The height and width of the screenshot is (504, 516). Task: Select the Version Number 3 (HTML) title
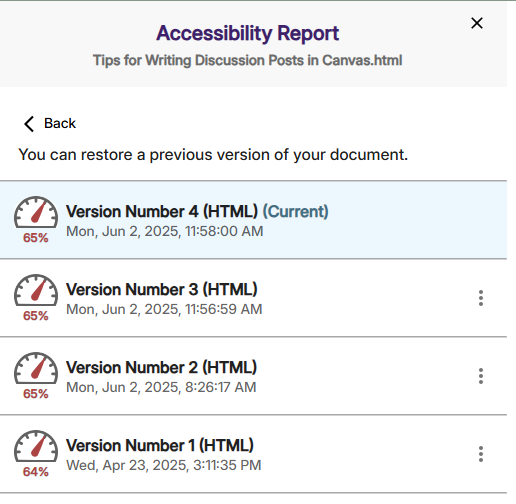[x=162, y=289]
